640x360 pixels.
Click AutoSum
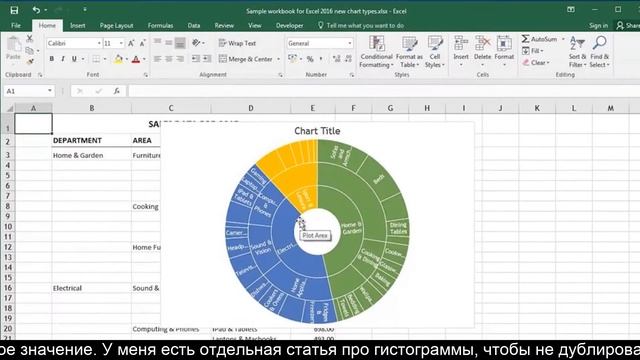click(540, 39)
